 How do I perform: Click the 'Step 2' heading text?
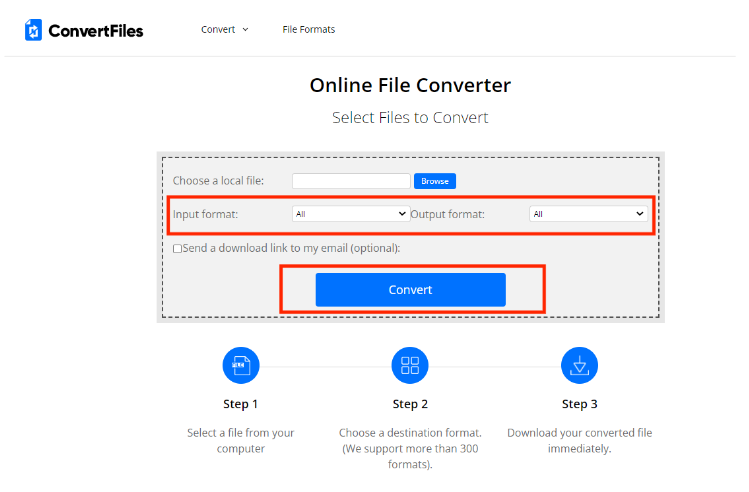pos(410,404)
